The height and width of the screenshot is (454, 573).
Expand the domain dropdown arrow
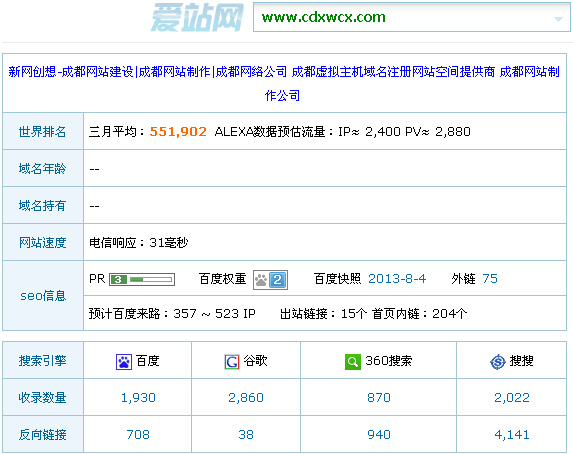tap(558, 19)
